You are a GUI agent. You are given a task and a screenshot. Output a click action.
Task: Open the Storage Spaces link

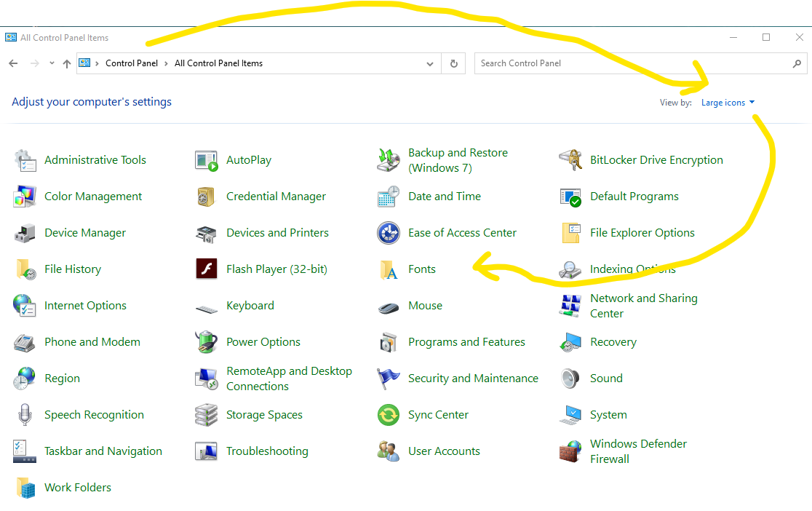tap(264, 415)
